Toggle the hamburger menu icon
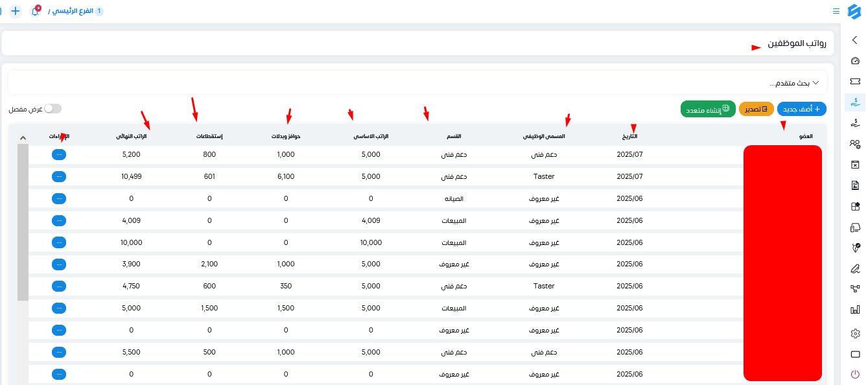868x385 pixels. point(836,11)
